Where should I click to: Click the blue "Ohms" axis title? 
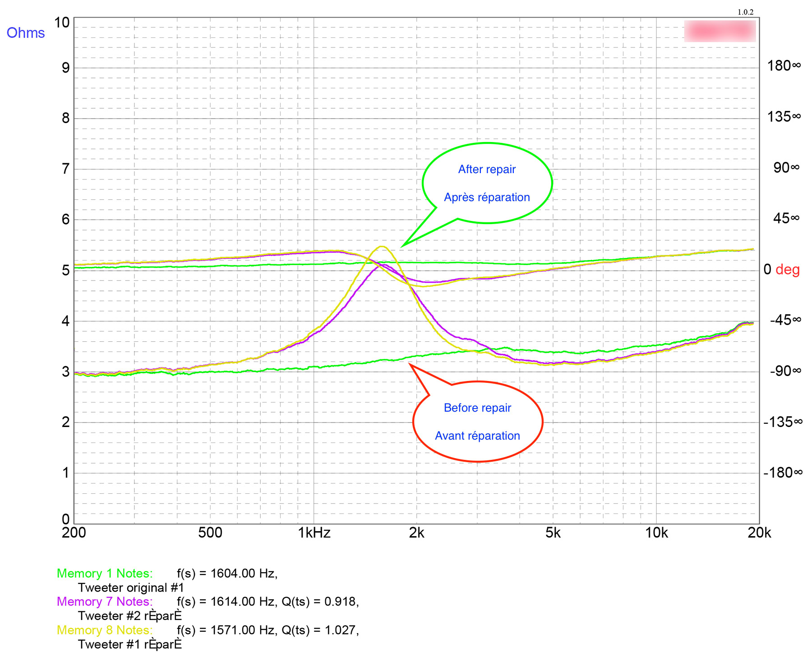pyautogui.click(x=26, y=33)
